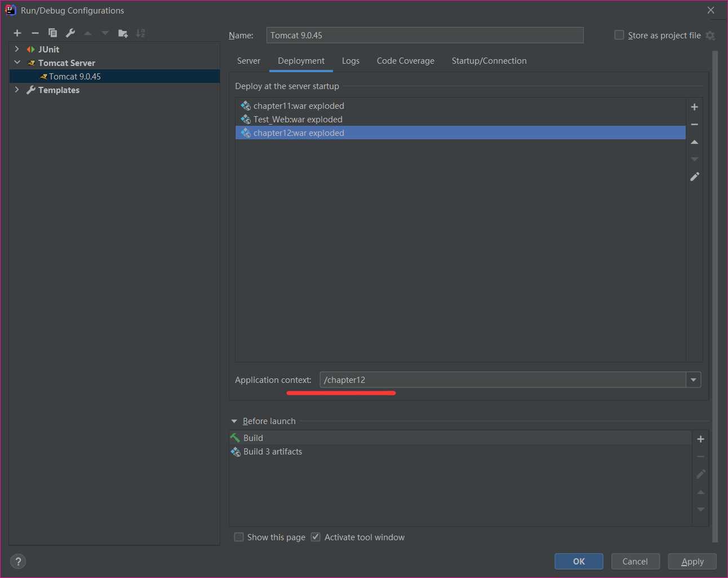Confirm with the OK button

(579, 562)
